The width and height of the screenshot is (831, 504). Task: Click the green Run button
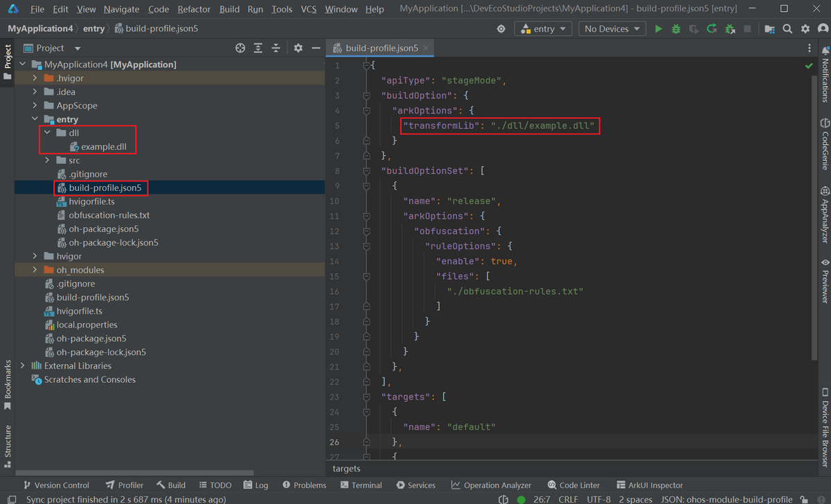pos(658,29)
